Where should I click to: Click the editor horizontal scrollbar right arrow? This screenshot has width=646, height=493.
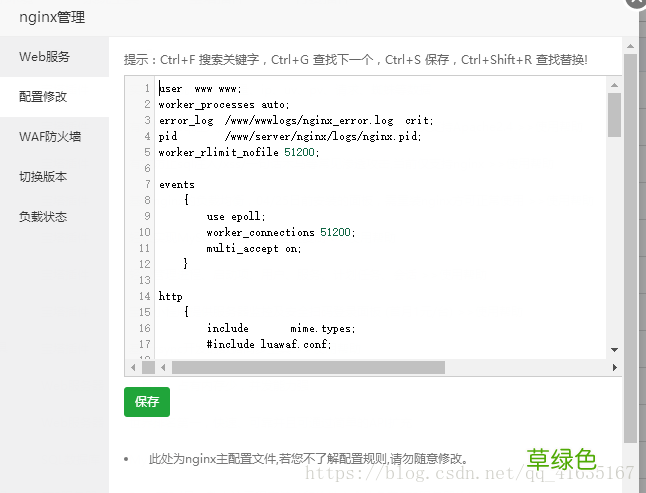pos(614,367)
